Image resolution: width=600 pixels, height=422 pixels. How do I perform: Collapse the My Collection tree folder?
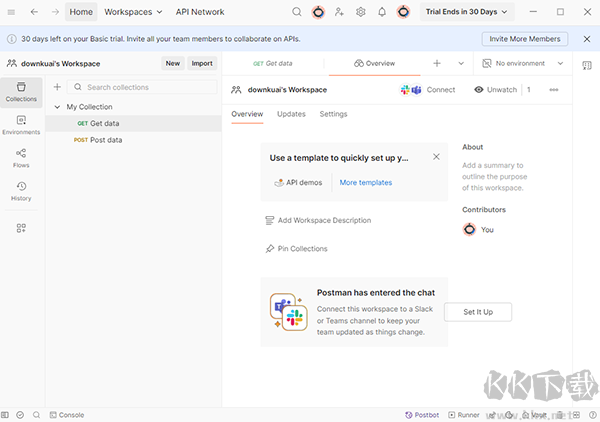(x=57, y=107)
